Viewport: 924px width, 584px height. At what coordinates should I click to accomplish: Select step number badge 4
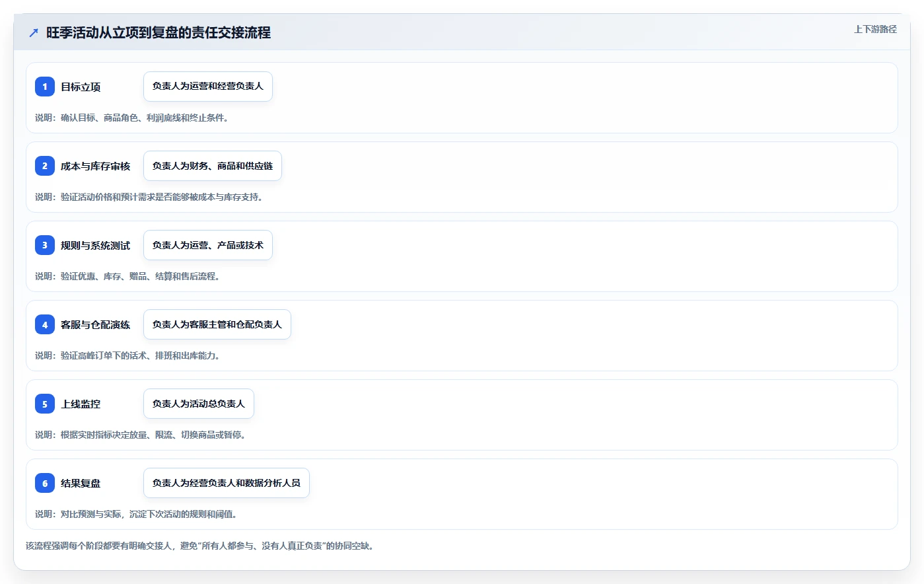(x=45, y=324)
